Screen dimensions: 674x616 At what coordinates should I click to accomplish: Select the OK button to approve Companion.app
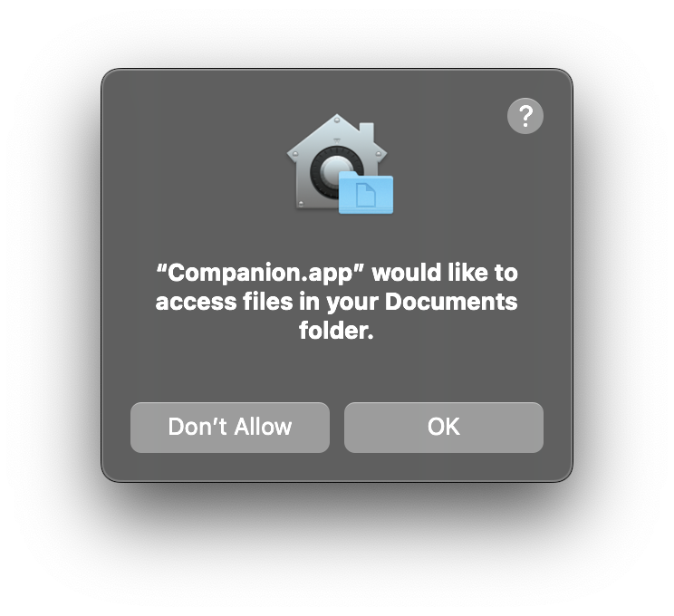click(444, 428)
